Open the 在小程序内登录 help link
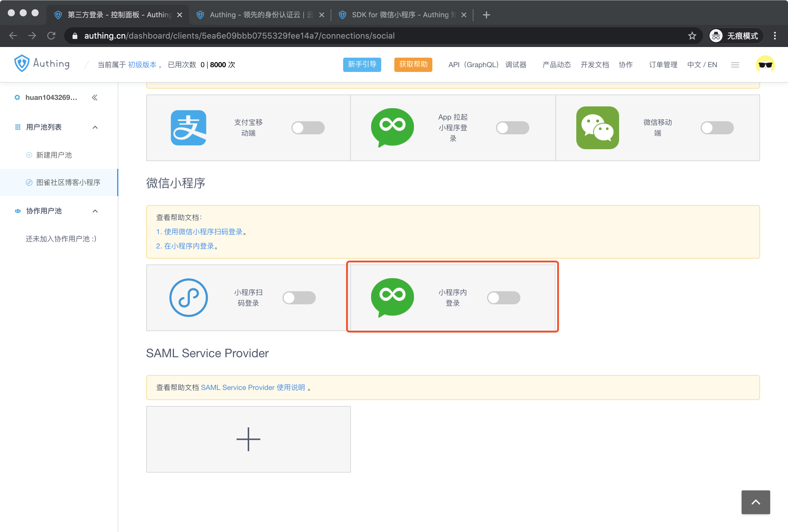Screen dimensions: 788x532 (x=189, y=246)
